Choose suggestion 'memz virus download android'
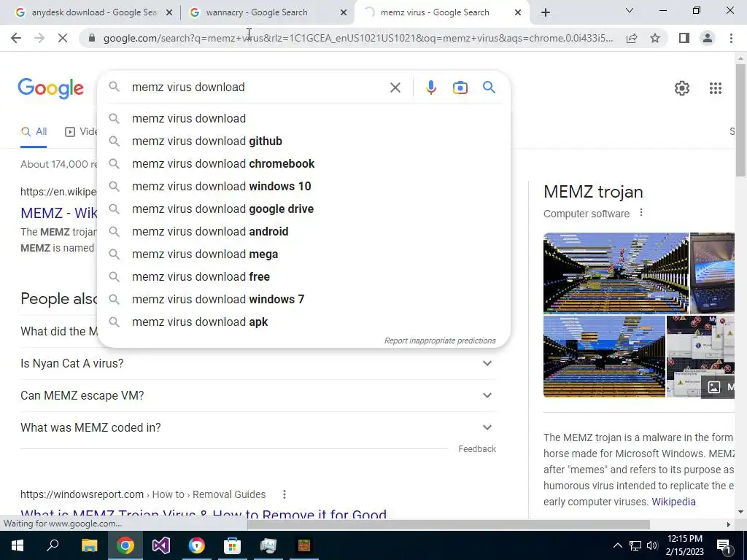 [x=303, y=231]
